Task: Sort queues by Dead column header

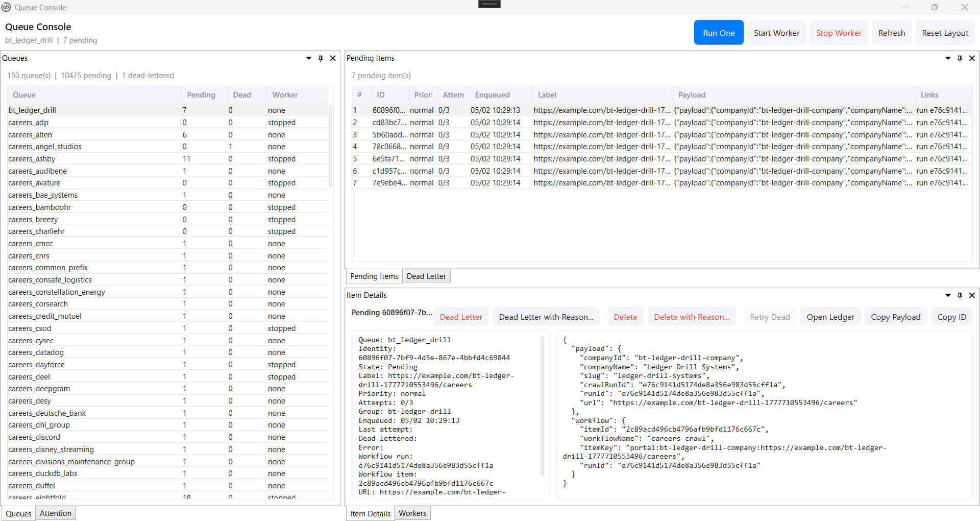Action: 247,95
